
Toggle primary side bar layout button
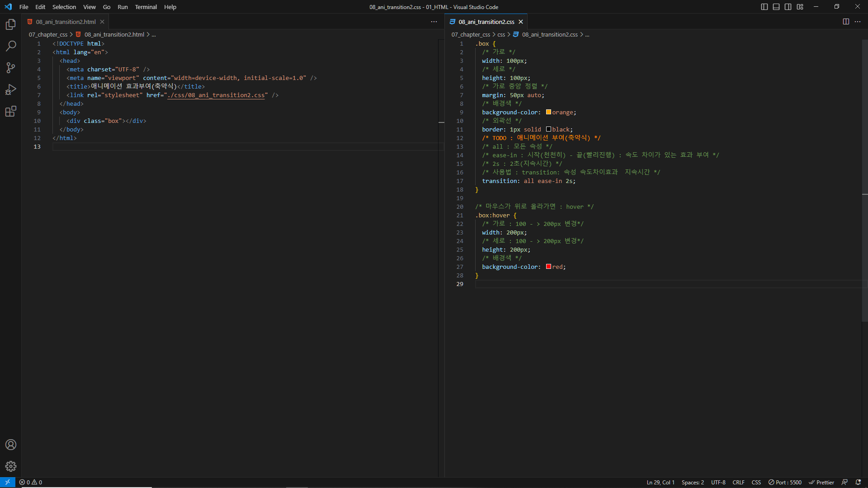click(764, 7)
